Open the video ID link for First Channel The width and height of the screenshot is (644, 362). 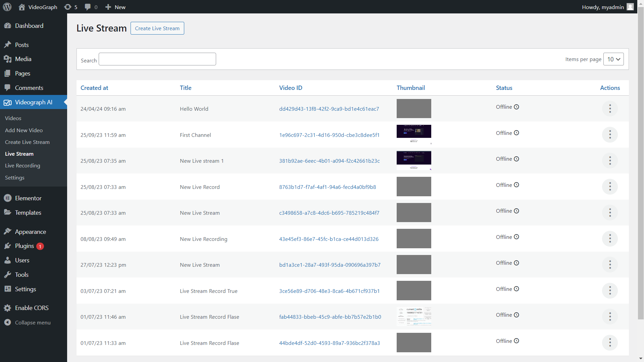pyautogui.click(x=329, y=135)
